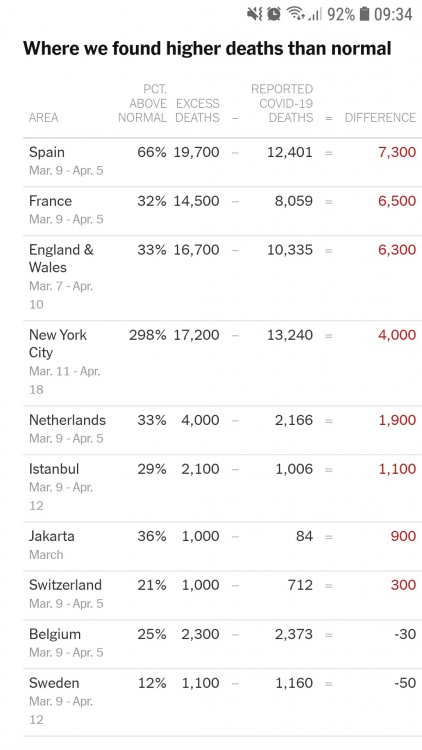Select the PCT. ABOVE NORMAL column header
Image resolution: width=422 pixels, height=750 pixels.
point(143,103)
